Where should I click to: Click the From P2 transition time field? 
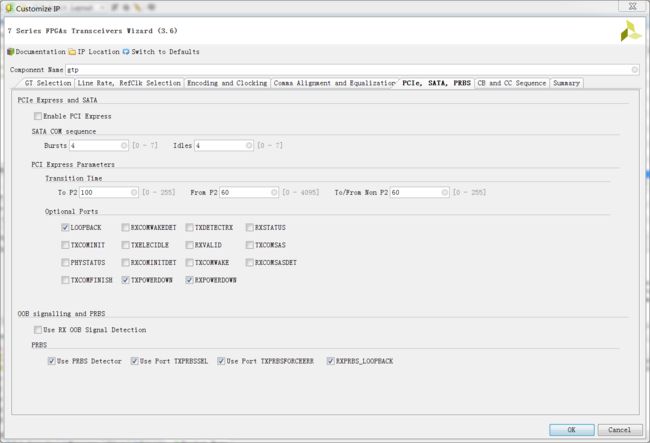(249, 192)
